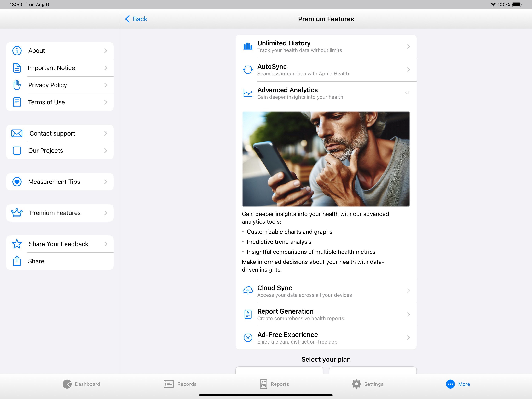The width and height of the screenshot is (532, 399).
Task: Switch to the Dashboard tab
Action: point(81,384)
